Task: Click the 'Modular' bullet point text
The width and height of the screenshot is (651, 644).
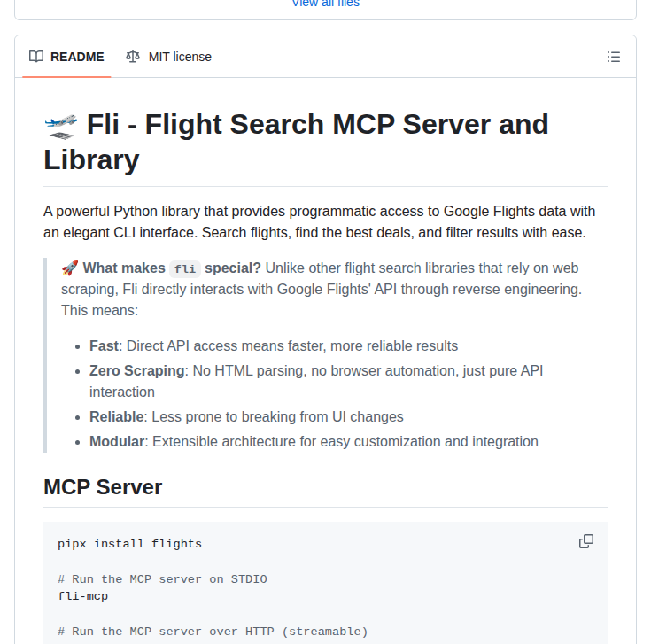Action: click(314, 441)
